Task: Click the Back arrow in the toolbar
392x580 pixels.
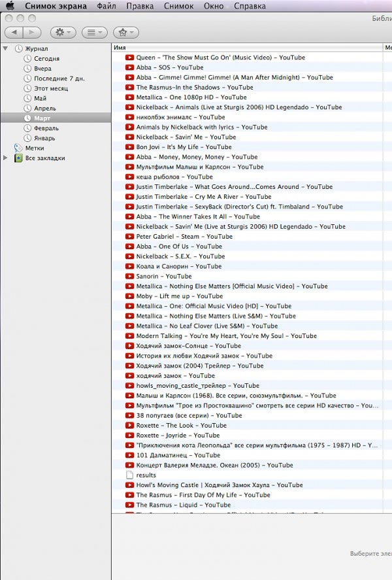Action: point(14,32)
